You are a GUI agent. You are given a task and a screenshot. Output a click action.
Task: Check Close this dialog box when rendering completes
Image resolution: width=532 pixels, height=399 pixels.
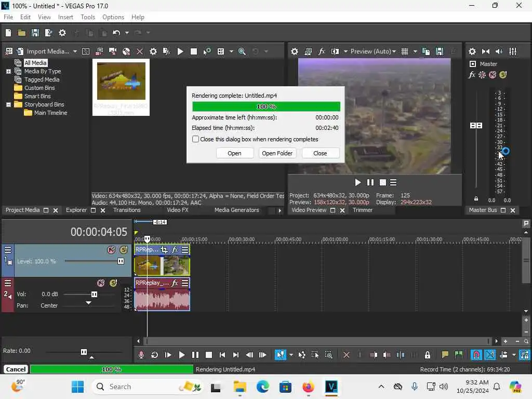point(196,139)
